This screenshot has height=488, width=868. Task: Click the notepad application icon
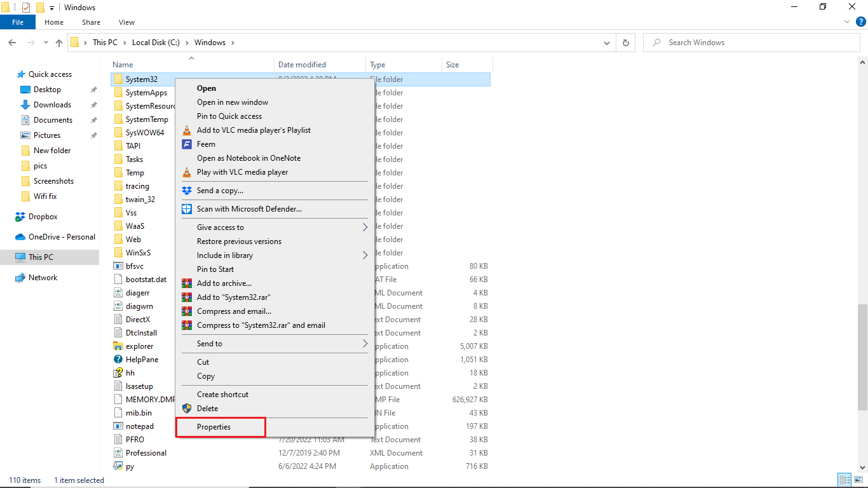tap(118, 426)
